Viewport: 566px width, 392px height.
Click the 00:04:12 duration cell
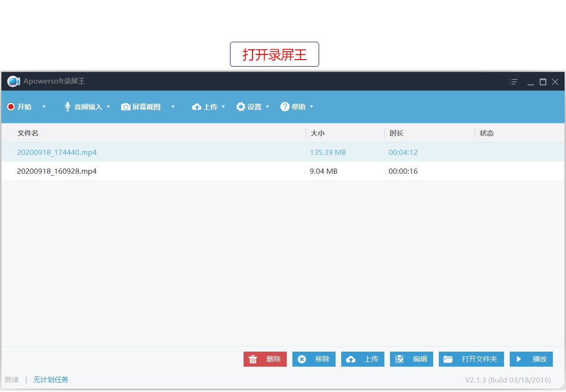point(403,152)
